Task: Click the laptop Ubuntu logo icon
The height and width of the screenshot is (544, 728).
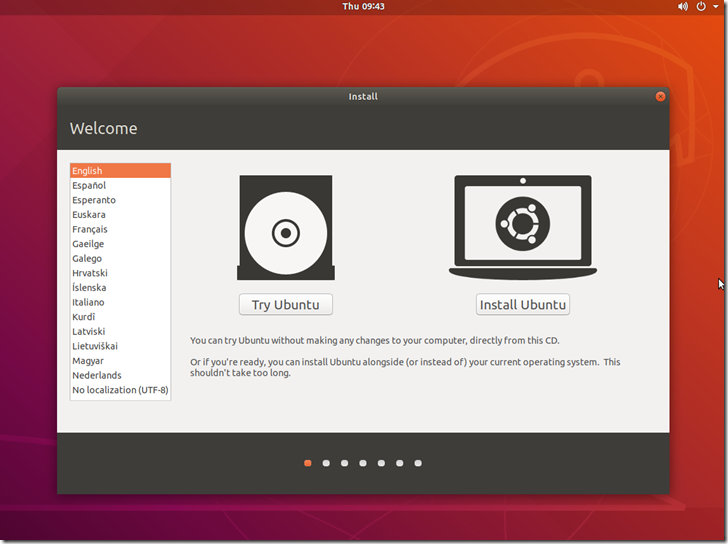Action: coord(523,227)
